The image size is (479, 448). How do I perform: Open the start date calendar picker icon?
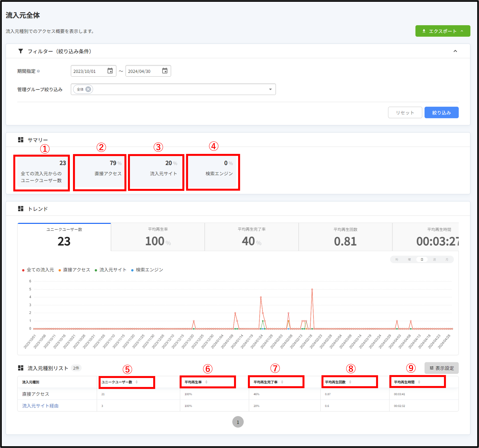pyautogui.click(x=110, y=71)
